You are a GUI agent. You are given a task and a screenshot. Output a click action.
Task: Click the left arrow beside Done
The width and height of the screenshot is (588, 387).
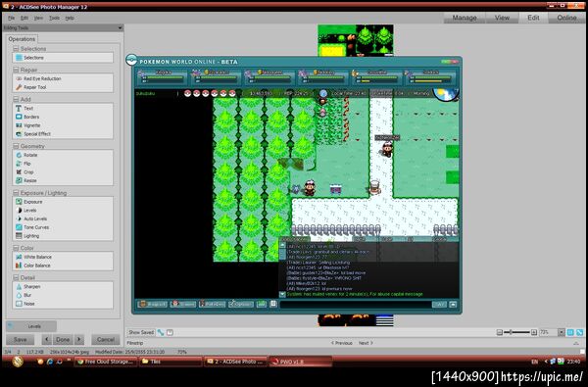click(x=46, y=340)
